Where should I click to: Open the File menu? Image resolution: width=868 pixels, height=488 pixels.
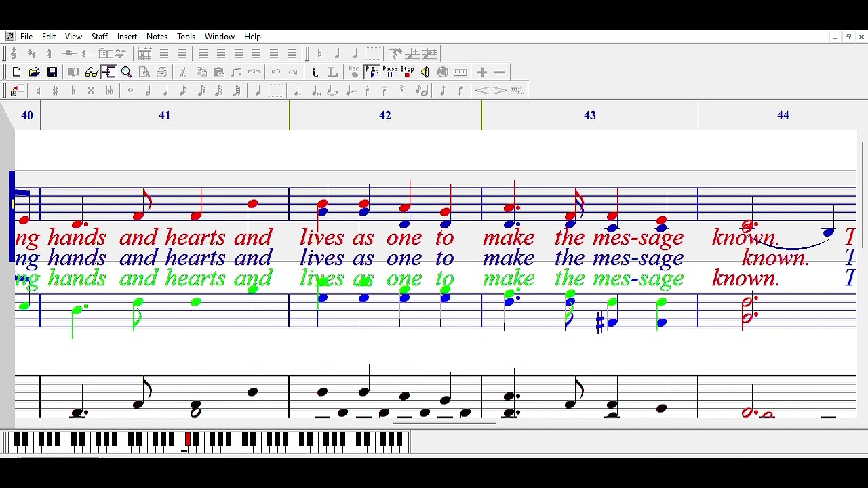tap(26, 37)
